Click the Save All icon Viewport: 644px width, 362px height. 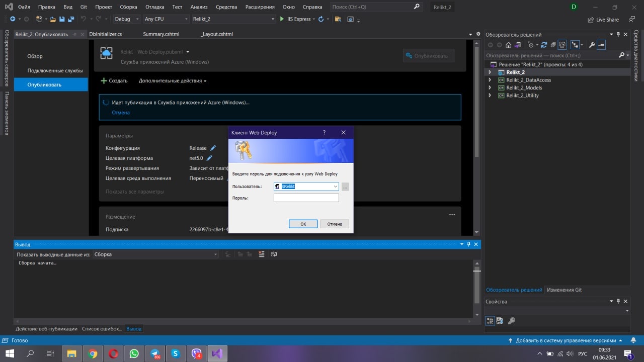point(71,19)
